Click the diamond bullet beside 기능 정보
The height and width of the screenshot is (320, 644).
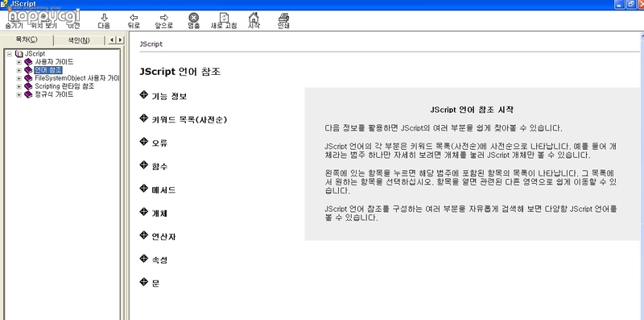pyautogui.click(x=144, y=95)
